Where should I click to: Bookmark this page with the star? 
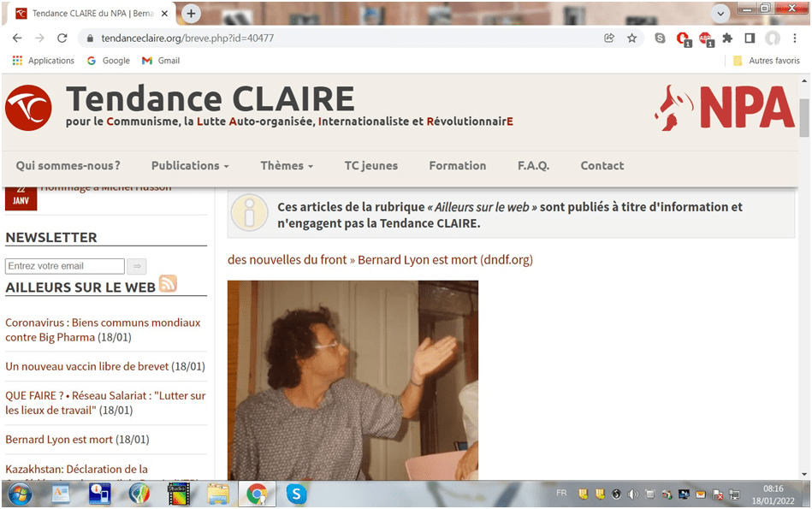tap(631, 38)
